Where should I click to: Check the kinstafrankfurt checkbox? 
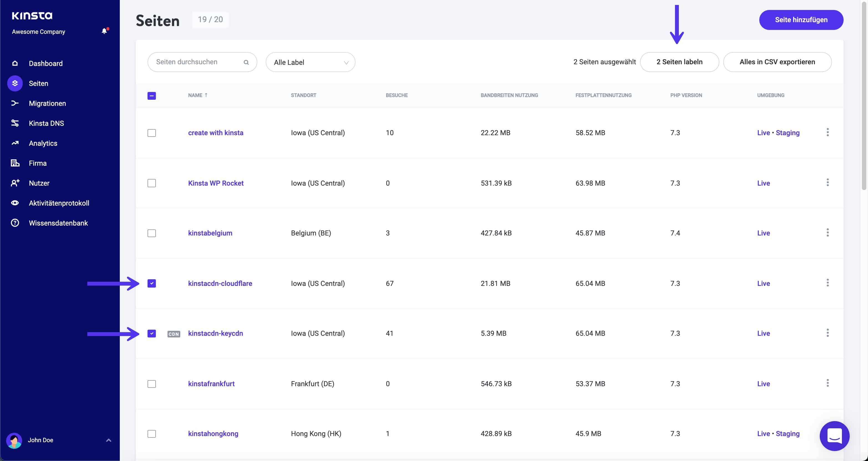152,384
